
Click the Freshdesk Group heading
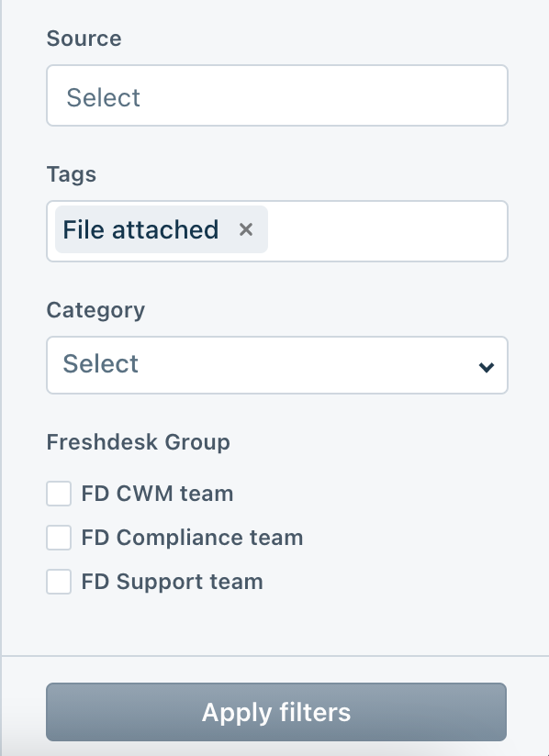tap(138, 442)
